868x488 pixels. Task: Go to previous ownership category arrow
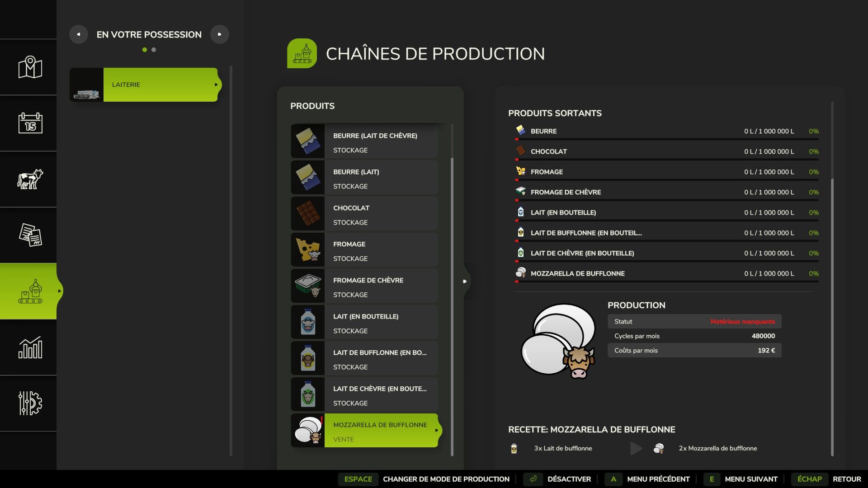coord(79,34)
